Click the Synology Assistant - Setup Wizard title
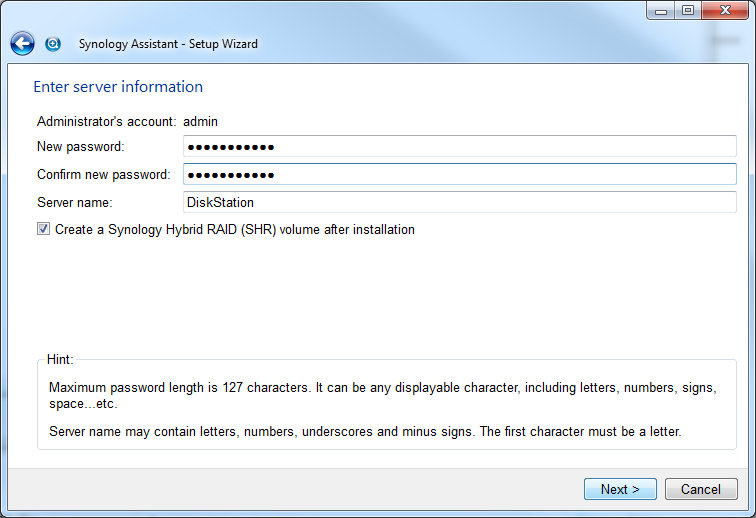Screen dimensions: 756x518 [168, 44]
